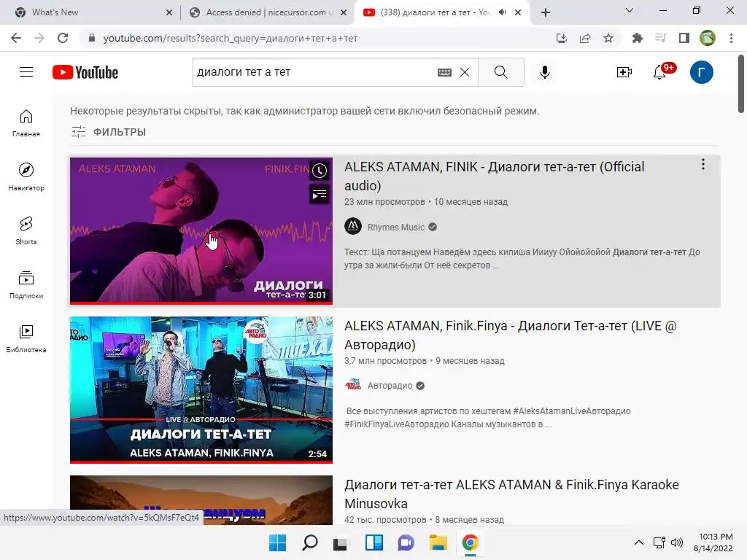Bookmark this page with star
Viewport: 747px width, 560px height.
click(x=608, y=38)
